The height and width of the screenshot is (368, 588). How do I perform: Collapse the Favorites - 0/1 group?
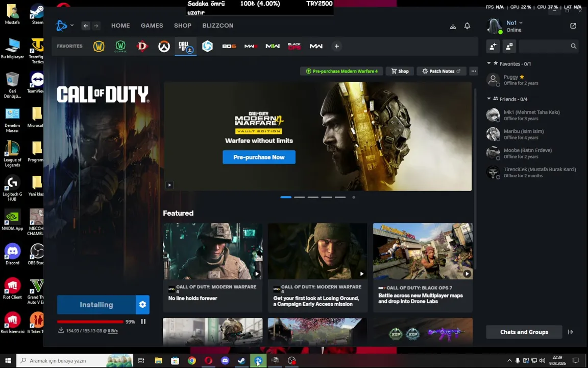(489, 63)
